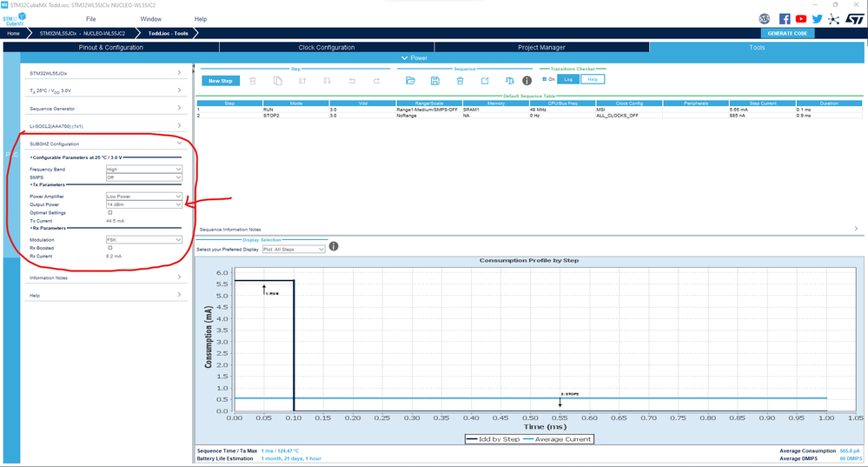The width and height of the screenshot is (868, 467).
Task: Select the Tools tab
Action: 757,48
